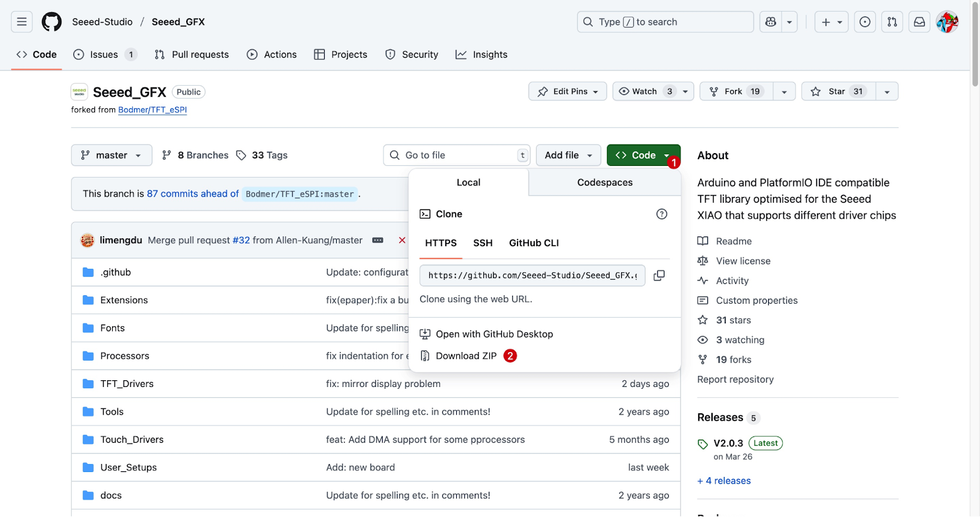View pull requests icon in top header
The width and height of the screenshot is (980, 529).
point(892,22)
